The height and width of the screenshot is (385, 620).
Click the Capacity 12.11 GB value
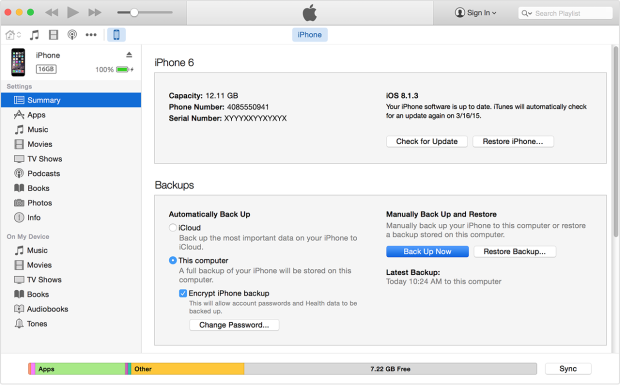(222, 96)
